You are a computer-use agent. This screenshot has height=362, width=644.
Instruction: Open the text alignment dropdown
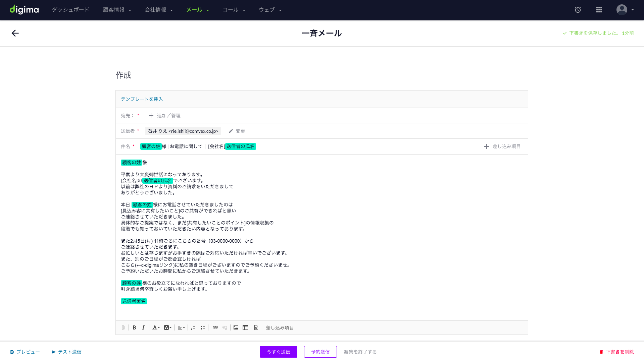[x=181, y=327]
